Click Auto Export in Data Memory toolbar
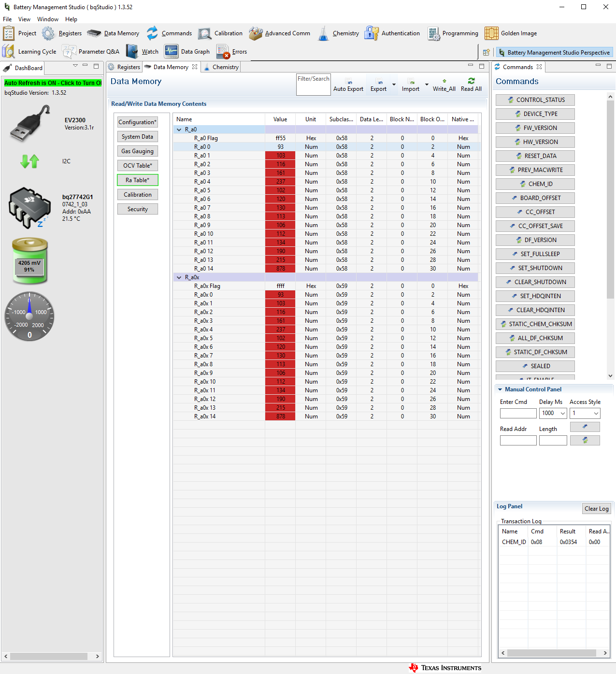 coord(348,85)
